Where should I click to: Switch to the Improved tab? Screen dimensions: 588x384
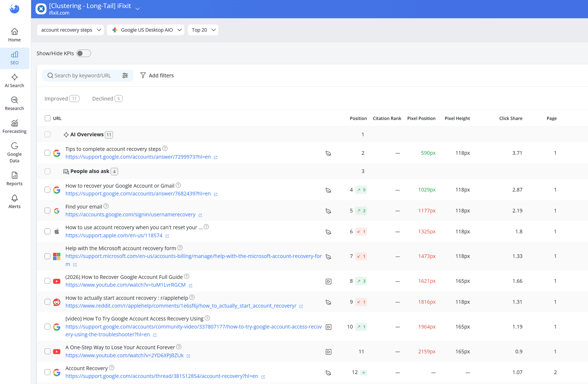click(x=62, y=98)
